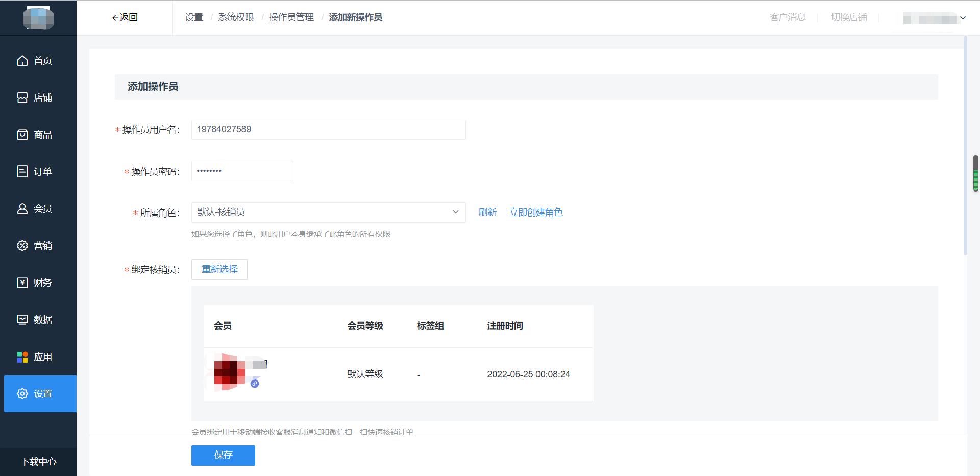Click the 保存 save button

pos(223,455)
